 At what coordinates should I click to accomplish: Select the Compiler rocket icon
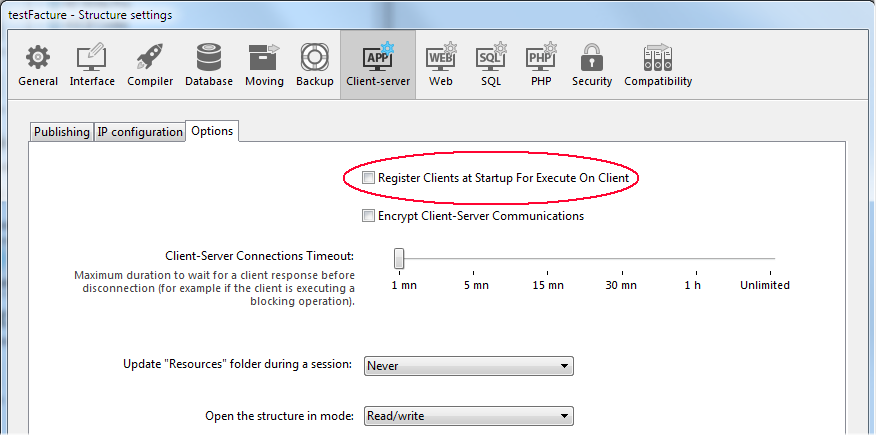[150, 64]
